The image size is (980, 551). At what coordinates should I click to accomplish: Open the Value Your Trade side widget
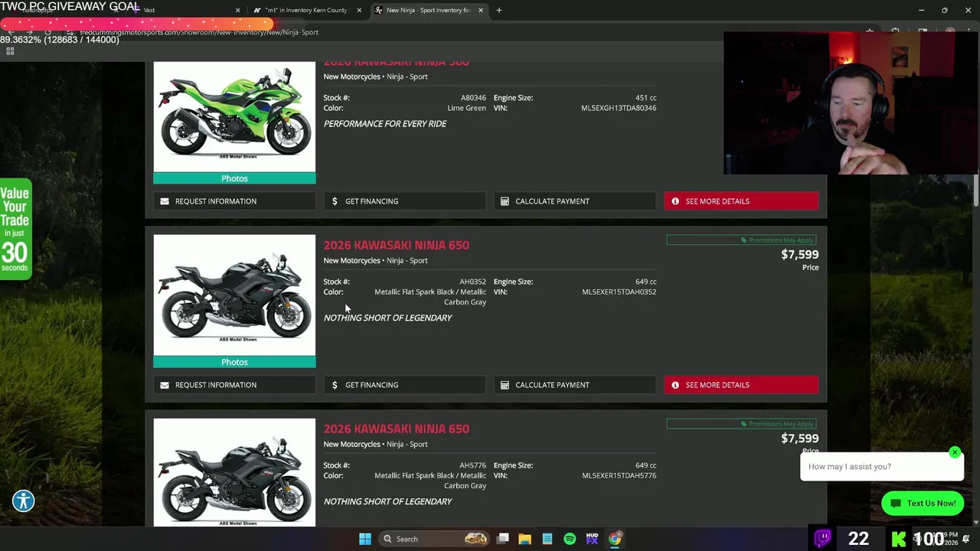(x=15, y=229)
